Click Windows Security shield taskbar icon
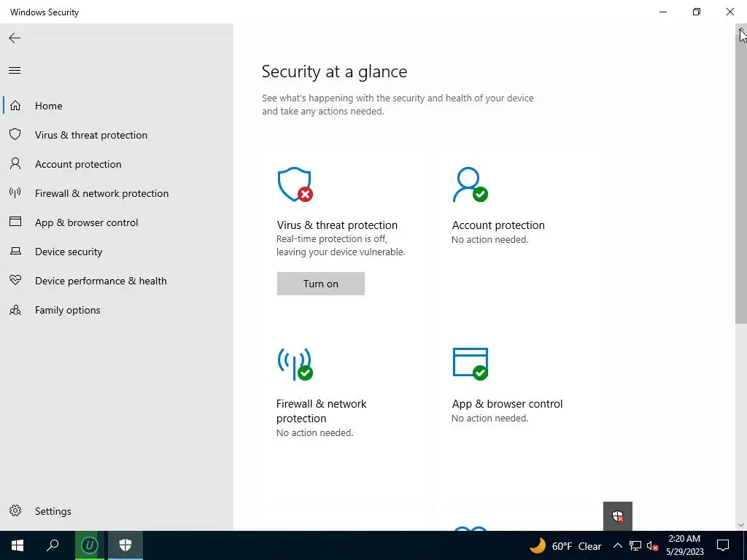 125,545
